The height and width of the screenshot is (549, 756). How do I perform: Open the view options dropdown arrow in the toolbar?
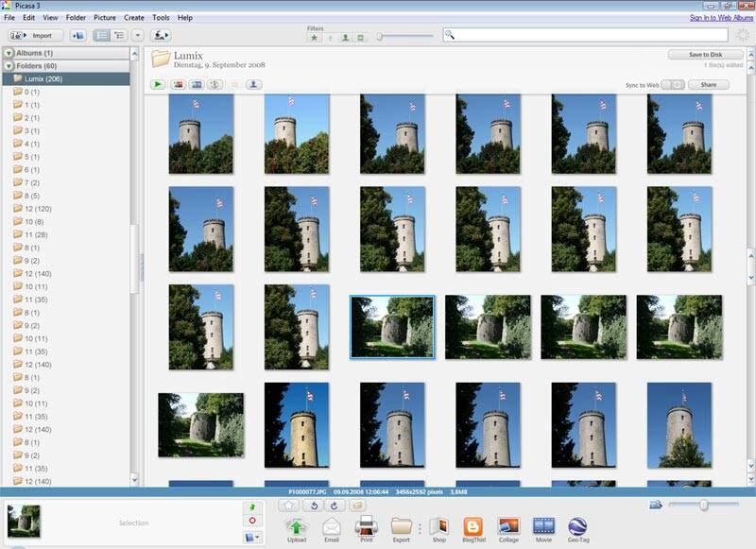(x=138, y=35)
